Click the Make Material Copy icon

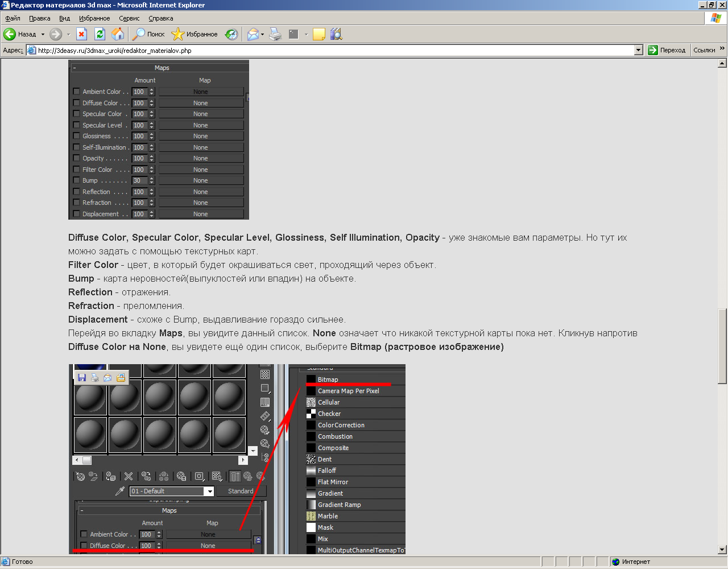[146, 476]
